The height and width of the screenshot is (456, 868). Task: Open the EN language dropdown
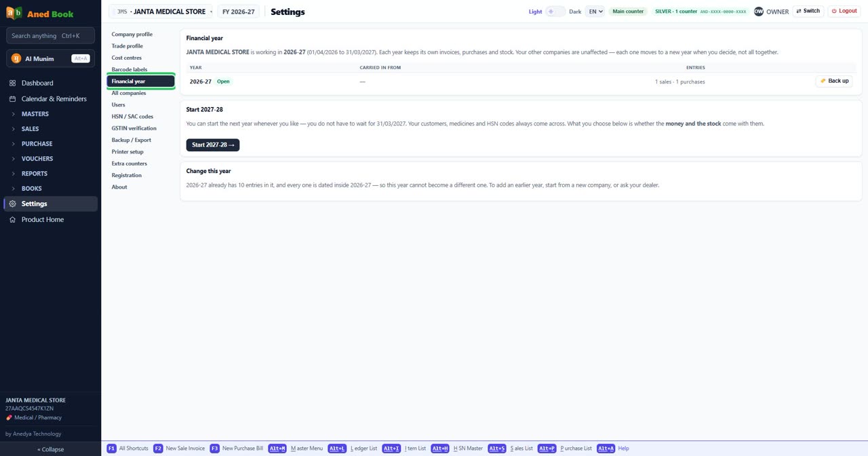point(595,12)
